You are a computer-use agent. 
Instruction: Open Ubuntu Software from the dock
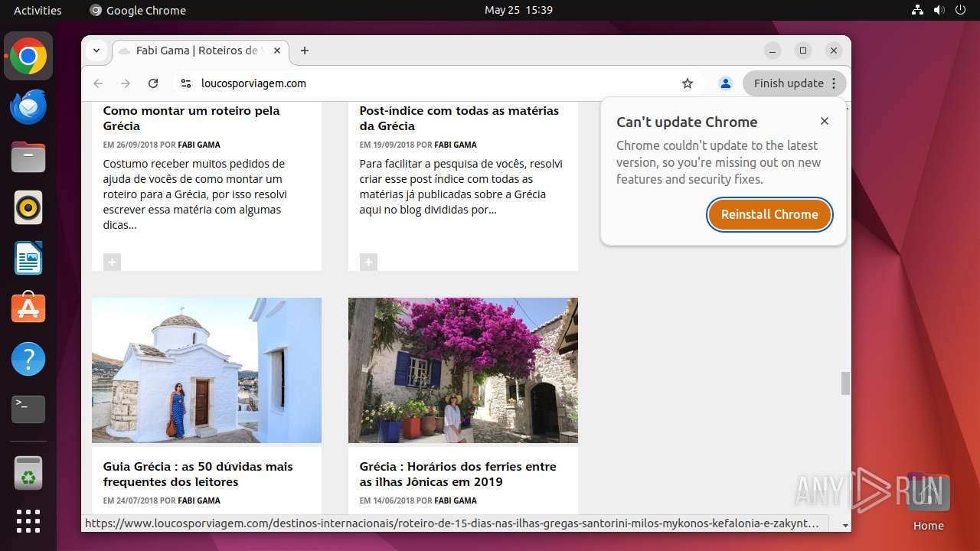click(x=28, y=308)
